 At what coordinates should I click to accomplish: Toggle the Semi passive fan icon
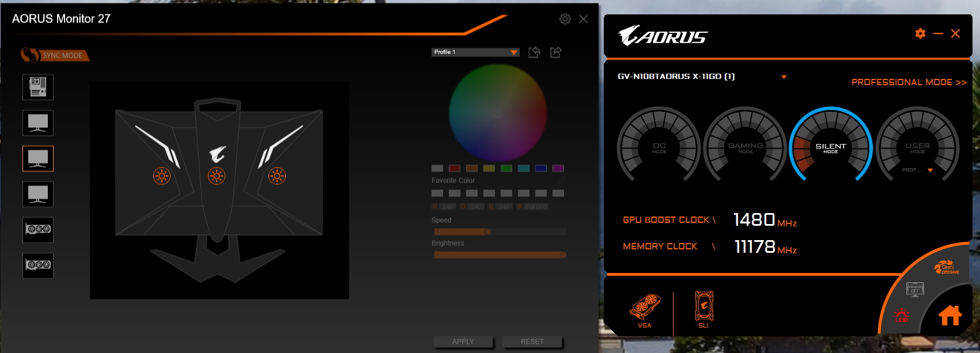point(947,267)
